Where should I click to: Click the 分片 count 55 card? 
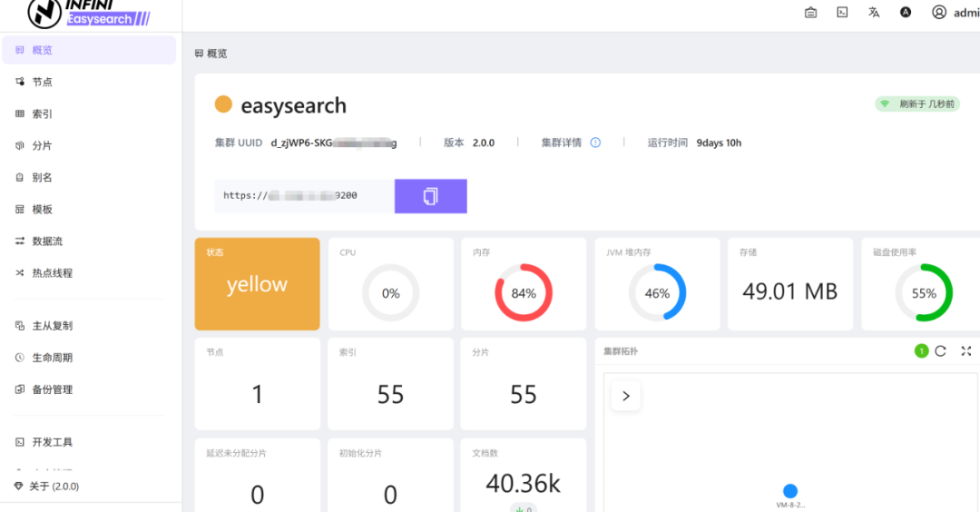click(x=524, y=384)
